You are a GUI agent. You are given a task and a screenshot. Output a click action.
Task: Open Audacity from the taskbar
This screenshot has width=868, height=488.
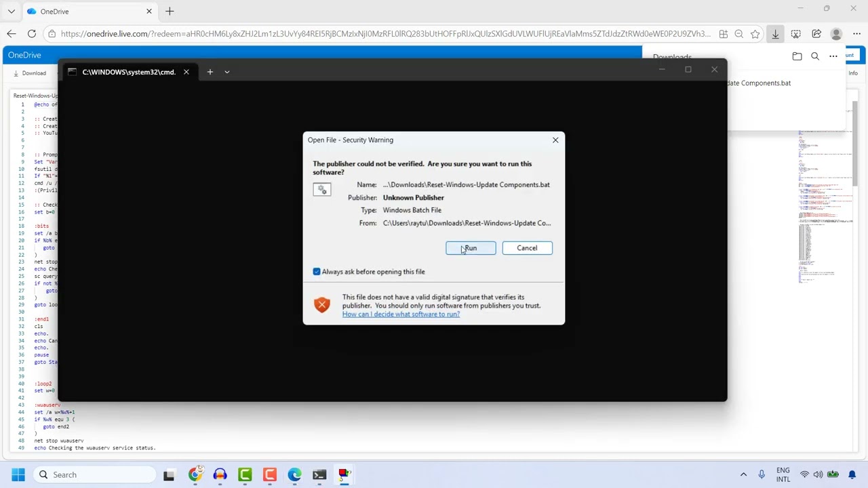coord(220,474)
